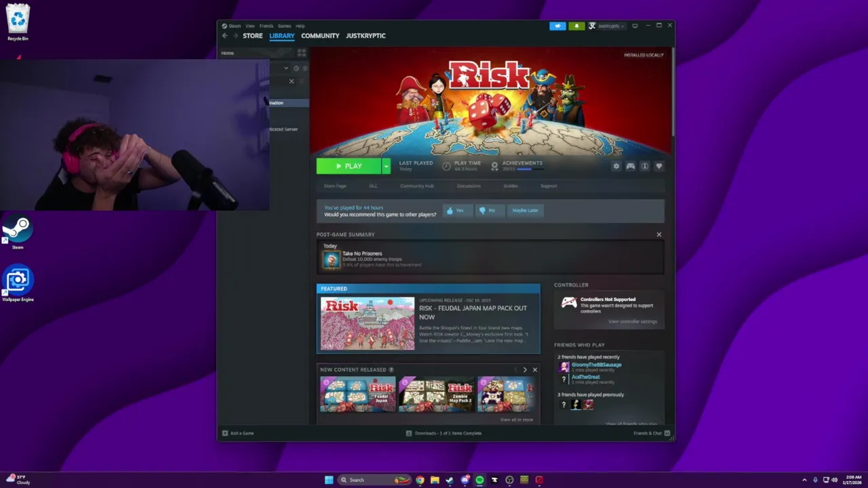The width and height of the screenshot is (868, 488).
Task: Open the Help menu
Action: [x=300, y=26]
